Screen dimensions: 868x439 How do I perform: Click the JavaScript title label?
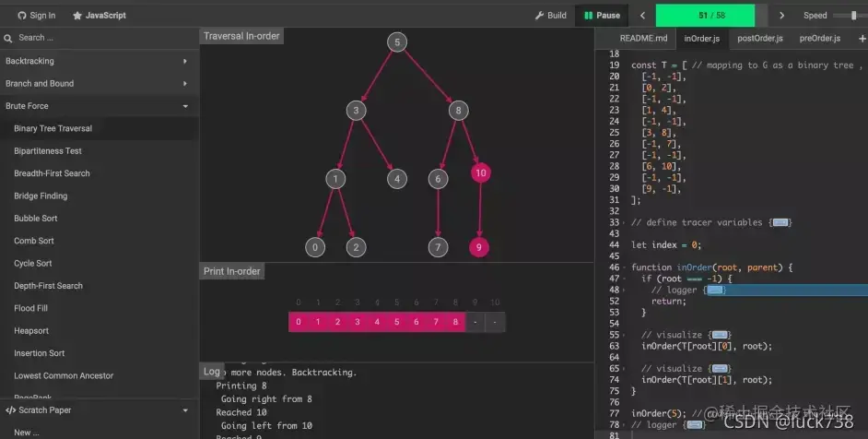coord(105,16)
